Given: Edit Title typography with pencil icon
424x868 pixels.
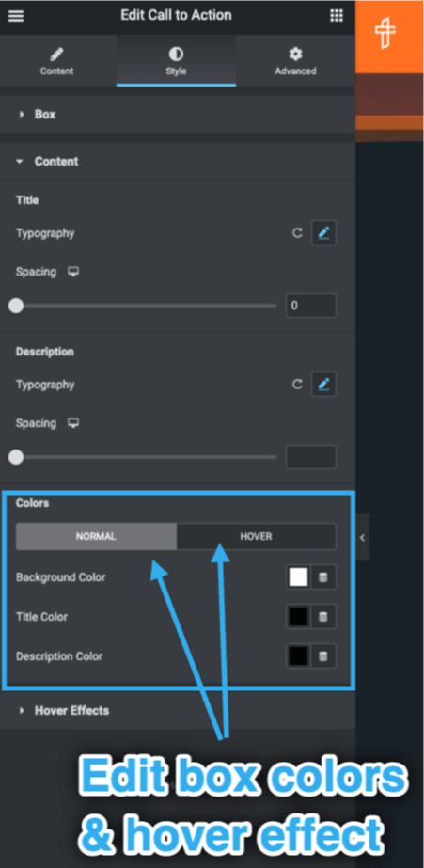Looking at the screenshot, I should 323,233.
